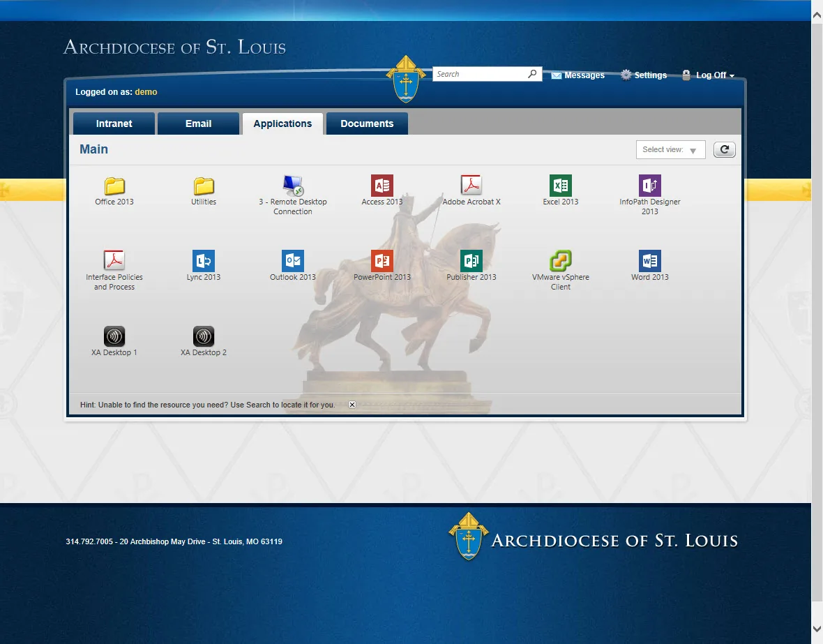Screen dimensions: 823x644
Task: Open Settings
Action: click(644, 75)
